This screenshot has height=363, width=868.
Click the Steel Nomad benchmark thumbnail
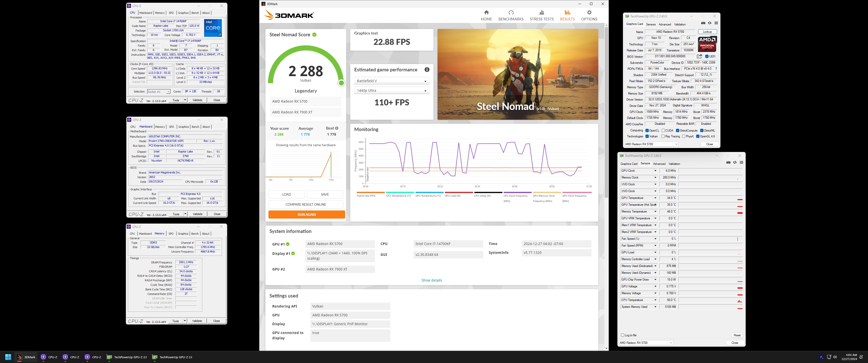click(518, 74)
